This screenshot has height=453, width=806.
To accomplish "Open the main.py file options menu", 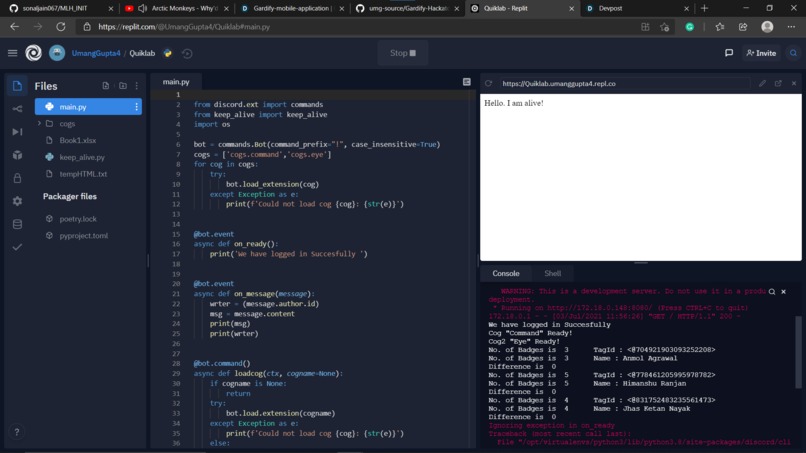I will pyautogui.click(x=136, y=107).
